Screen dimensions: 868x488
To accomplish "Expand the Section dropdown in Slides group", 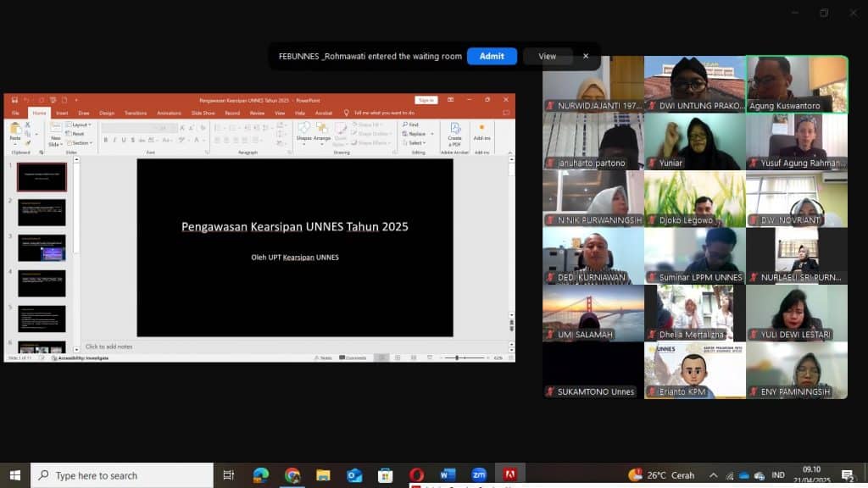I will point(81,142).
